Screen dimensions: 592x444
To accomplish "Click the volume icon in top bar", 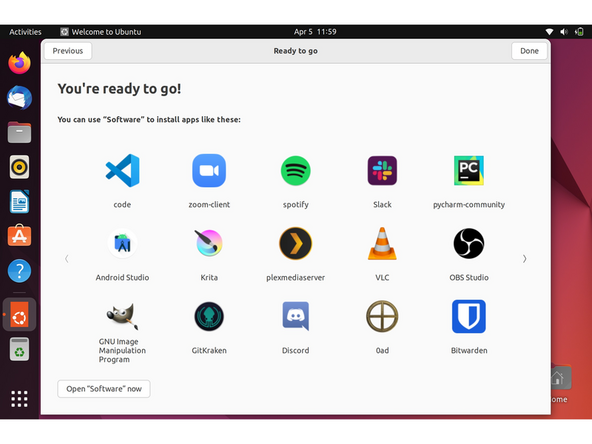I will [564, 32].
